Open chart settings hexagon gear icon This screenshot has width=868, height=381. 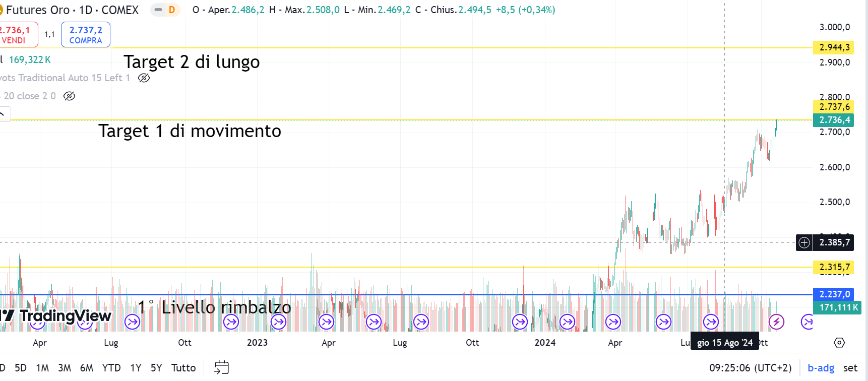point(839,343)
